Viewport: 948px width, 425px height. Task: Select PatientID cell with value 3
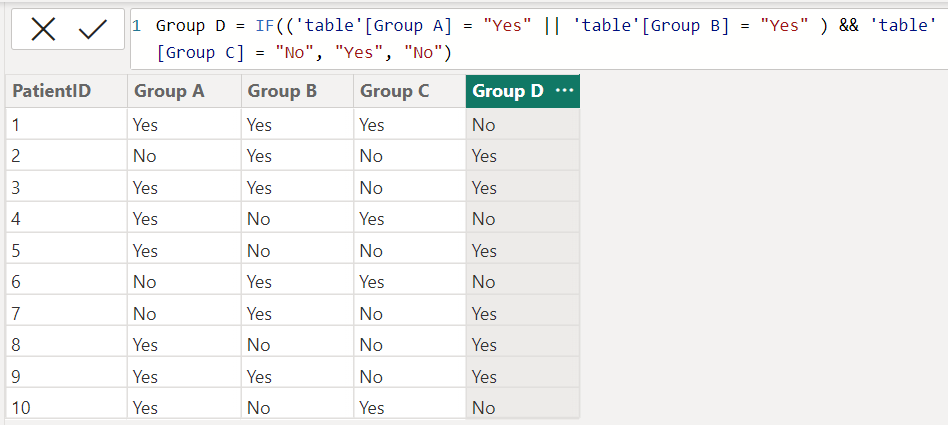click(x=67, y=187)
